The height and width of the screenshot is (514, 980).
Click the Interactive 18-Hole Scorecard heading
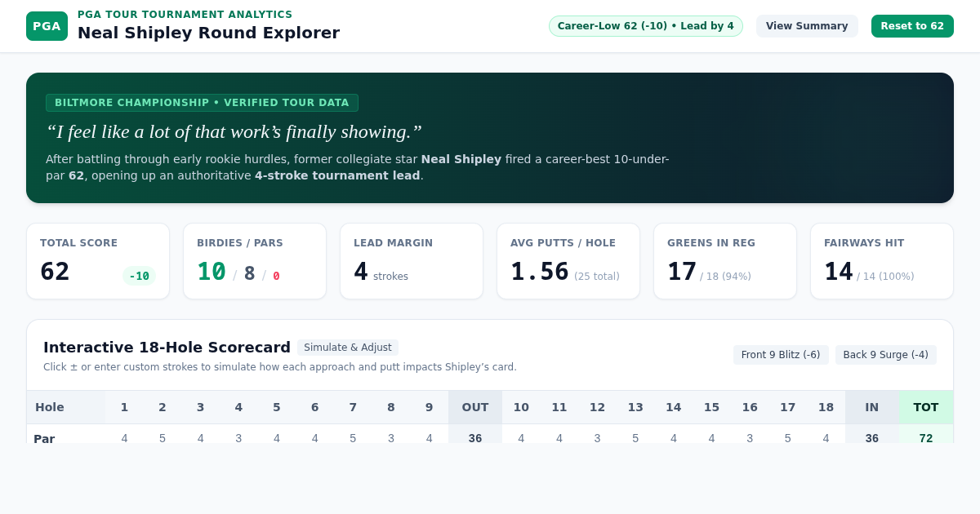click(167, 347)
